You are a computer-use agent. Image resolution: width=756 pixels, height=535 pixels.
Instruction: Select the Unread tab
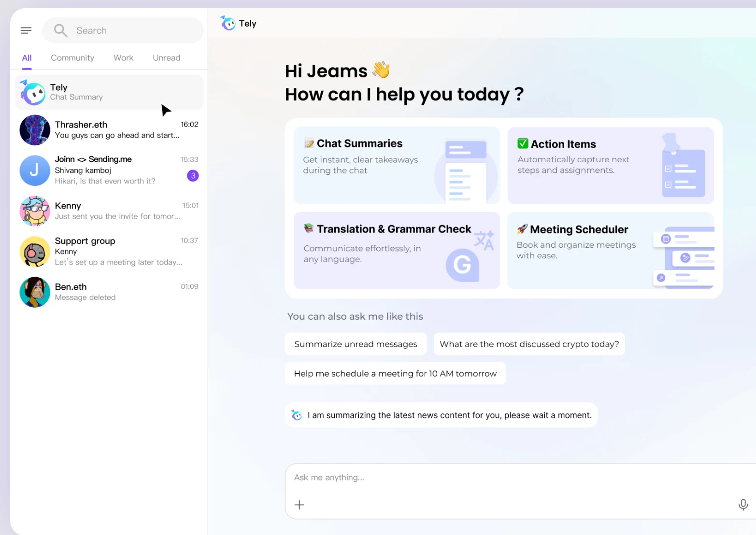pyautogui.click(x=166, y=58)
